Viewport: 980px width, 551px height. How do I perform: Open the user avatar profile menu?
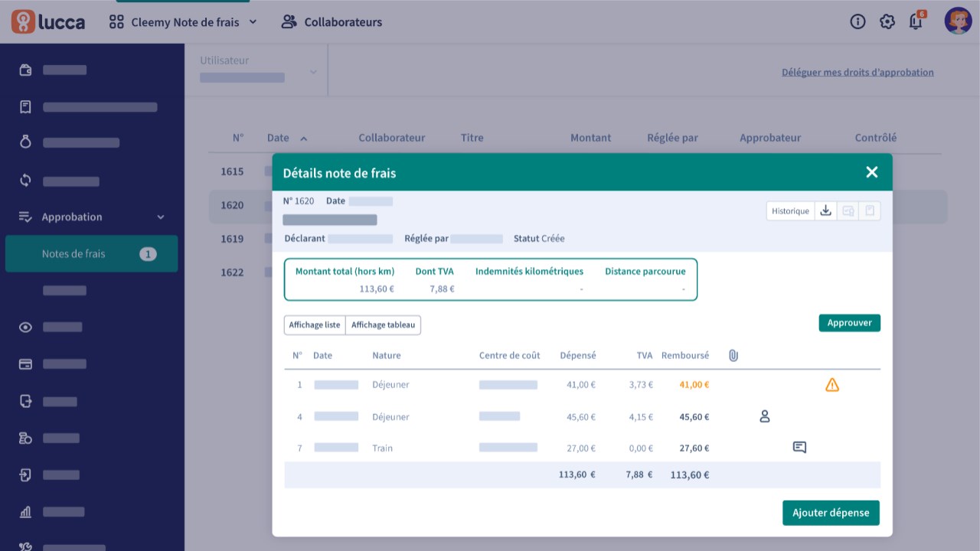tap(957, 21)
